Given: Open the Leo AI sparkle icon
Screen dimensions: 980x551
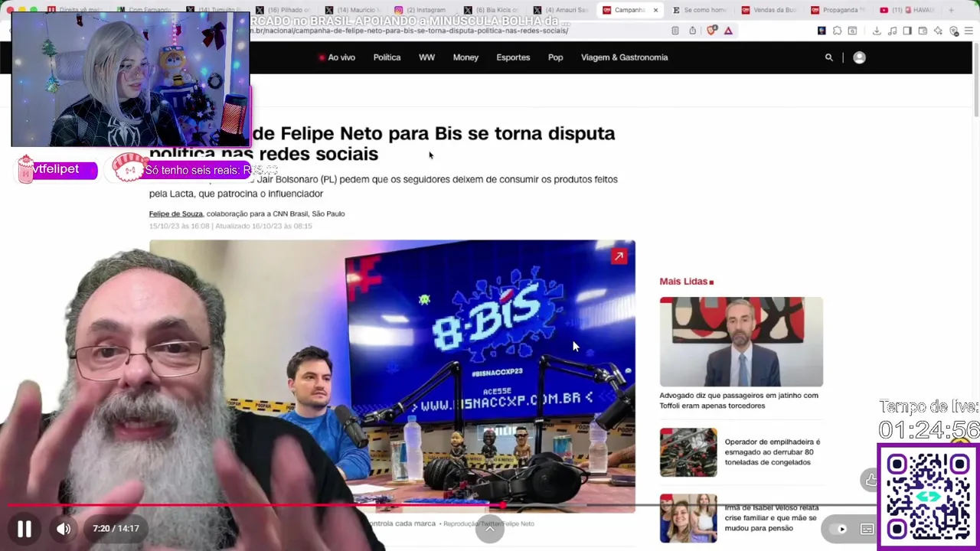Looking at the screenshot, I should click(939, 31).
